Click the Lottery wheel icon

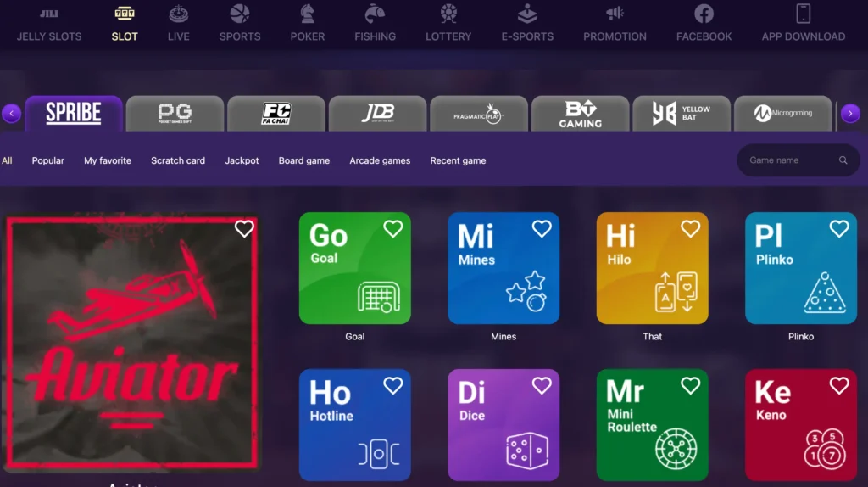448,14
